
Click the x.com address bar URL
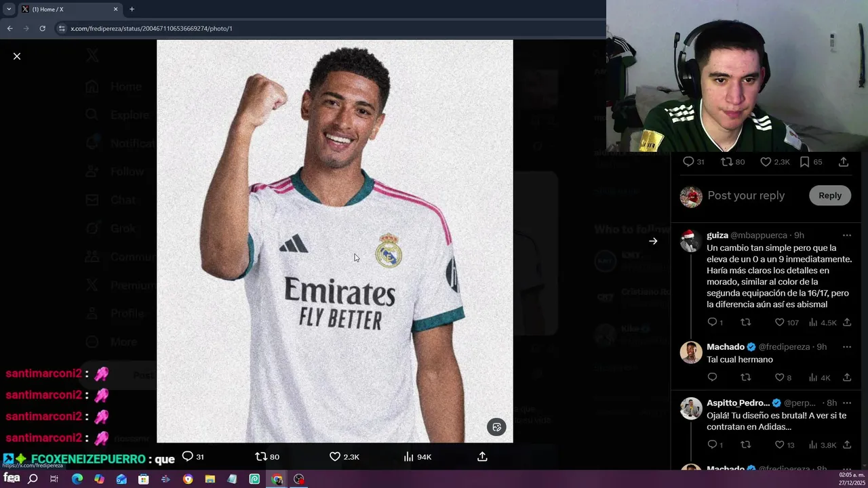151,28
